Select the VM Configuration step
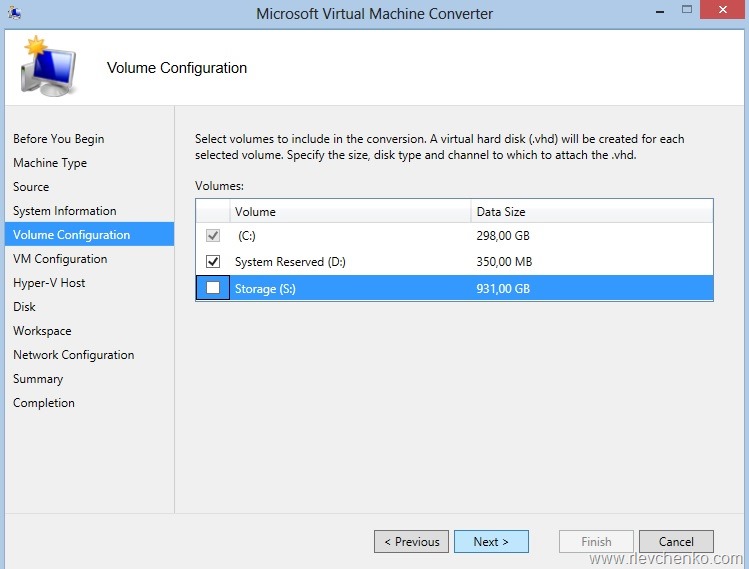This screenshot has width=749, height=569. click(60, 259)
